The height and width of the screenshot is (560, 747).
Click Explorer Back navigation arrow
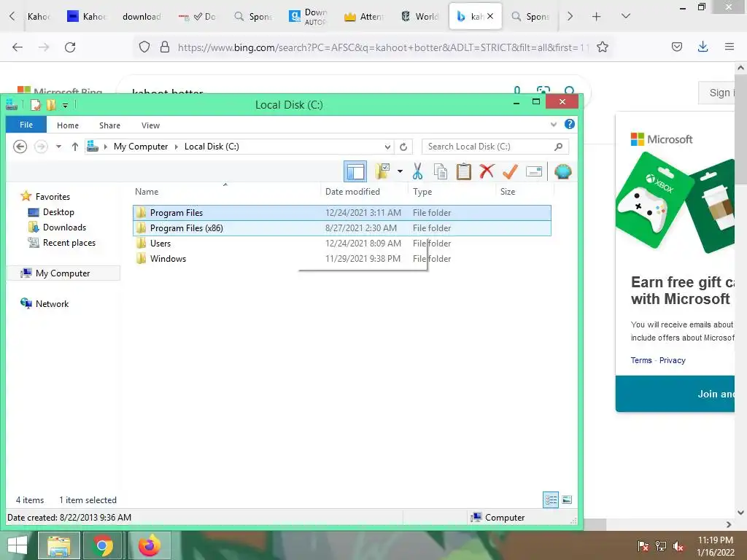click(20, 146)
